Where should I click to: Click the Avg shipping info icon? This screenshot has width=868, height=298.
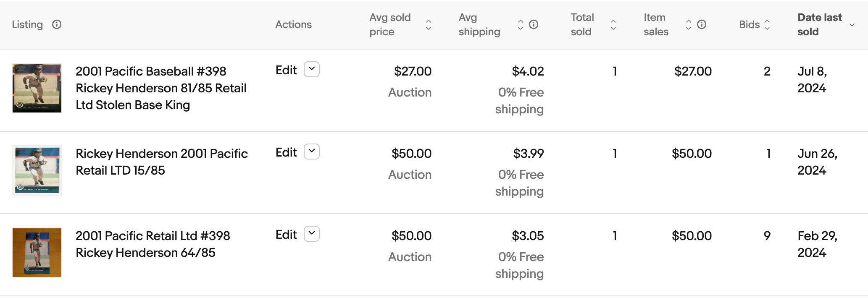tap(534, 25)
